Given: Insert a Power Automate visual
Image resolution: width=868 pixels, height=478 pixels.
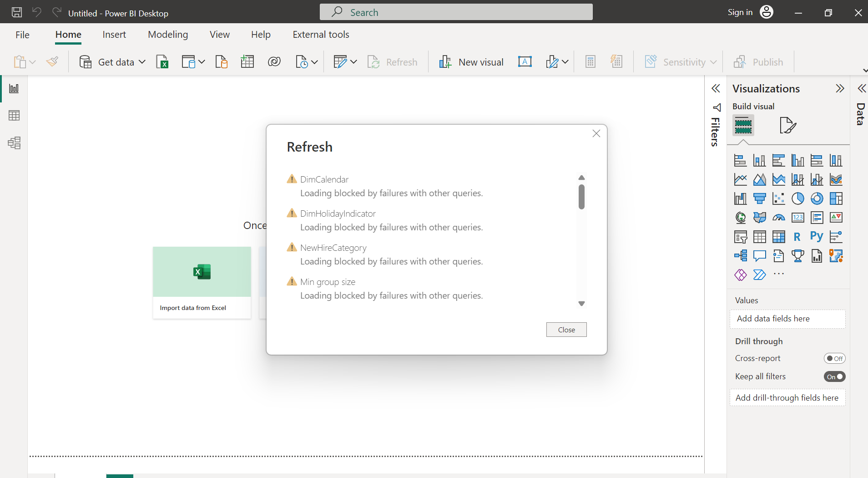Looking at the screenshot, I should coord(760,275).
